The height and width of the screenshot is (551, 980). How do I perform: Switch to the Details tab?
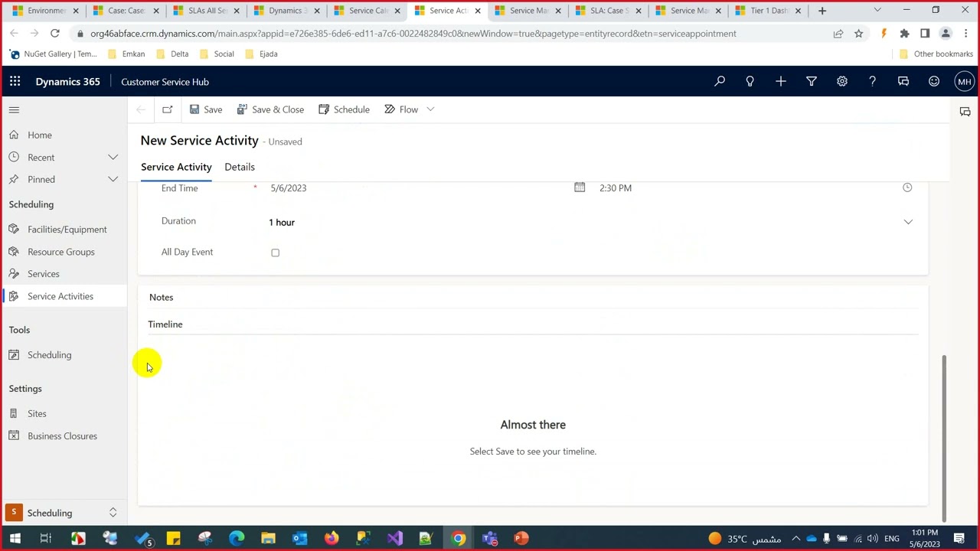240,167
